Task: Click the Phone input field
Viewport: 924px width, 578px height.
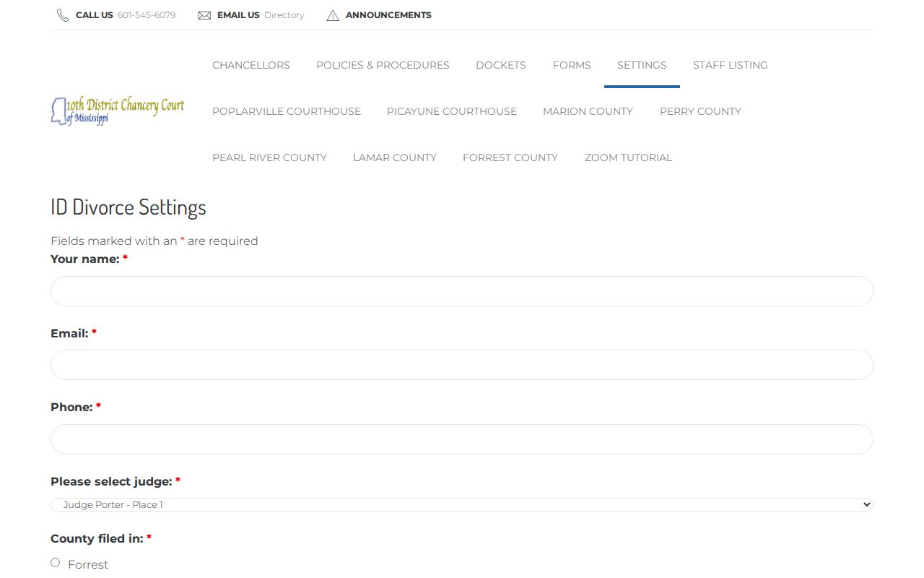Action: (x=462, y=439)
